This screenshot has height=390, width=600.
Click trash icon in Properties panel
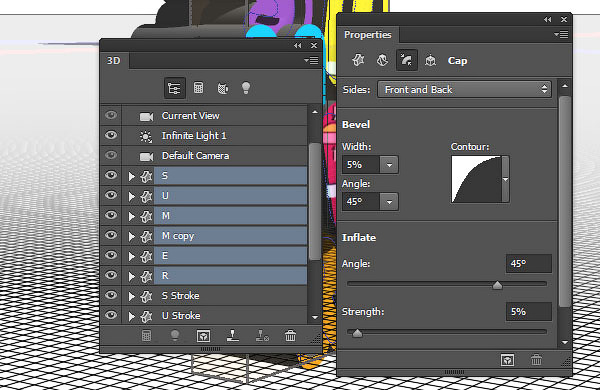pyautogui.click(x=536, y=360)
